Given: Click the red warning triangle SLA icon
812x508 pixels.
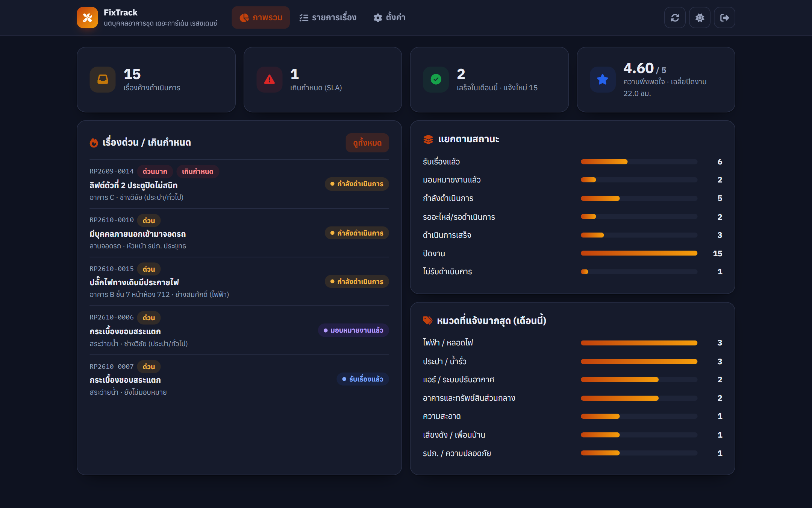Looking at the screenshot, I should coord(269,79).
